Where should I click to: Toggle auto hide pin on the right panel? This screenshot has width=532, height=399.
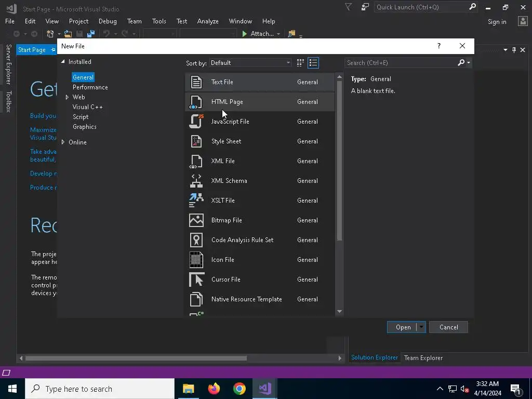tap(514, 50)
